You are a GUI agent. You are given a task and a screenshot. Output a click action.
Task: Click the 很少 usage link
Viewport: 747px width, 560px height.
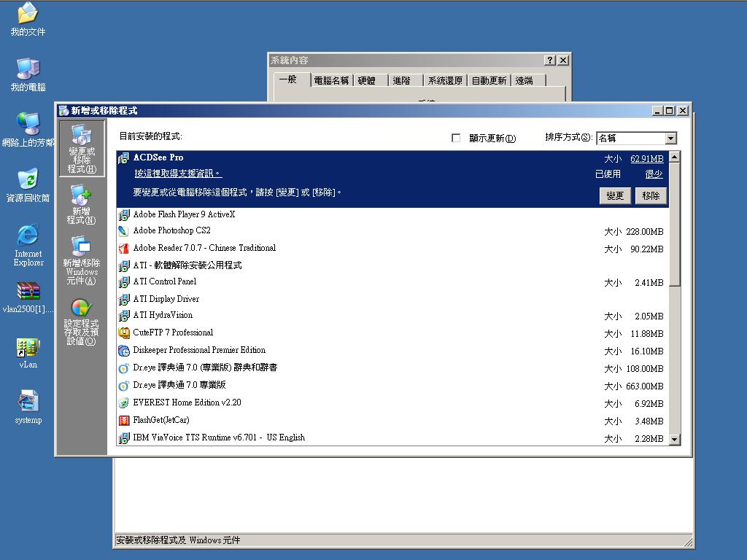(654, 174)
